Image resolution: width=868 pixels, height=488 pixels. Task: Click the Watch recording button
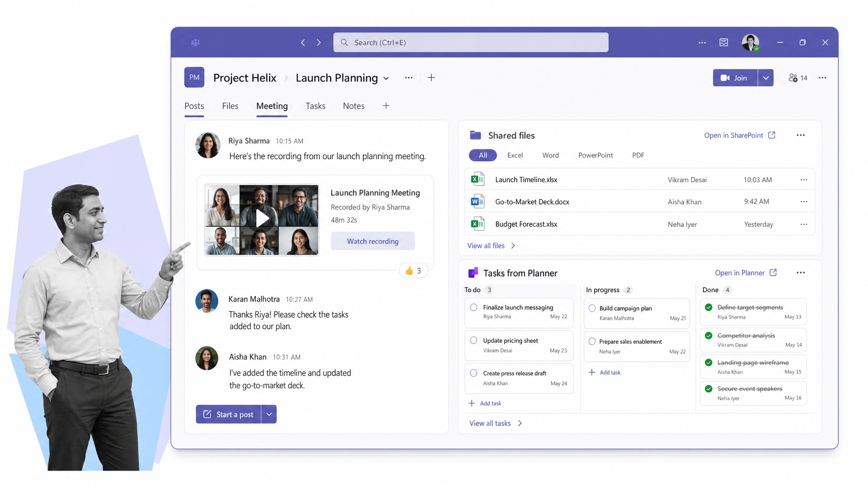coord(373,241)
